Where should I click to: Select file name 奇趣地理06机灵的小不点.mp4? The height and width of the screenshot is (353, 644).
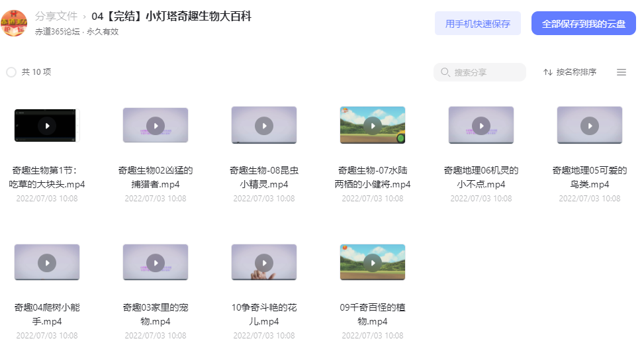tap(481, 177)
